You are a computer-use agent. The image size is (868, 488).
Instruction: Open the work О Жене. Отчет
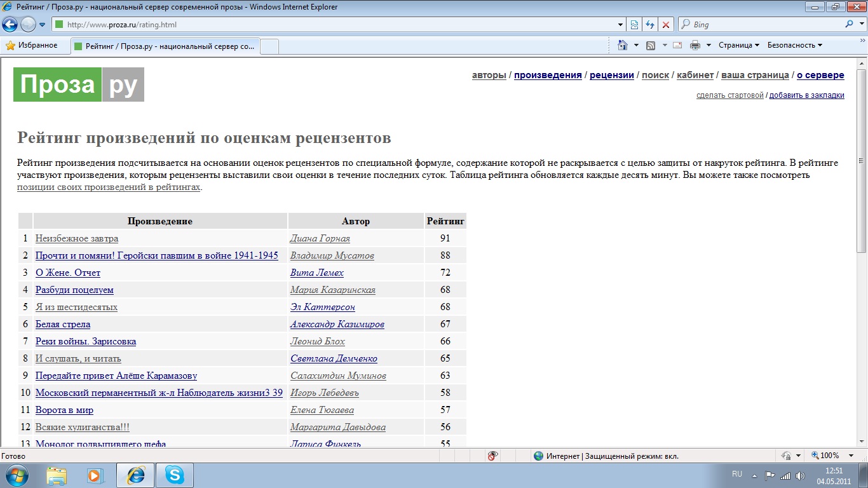pos(68,273)
